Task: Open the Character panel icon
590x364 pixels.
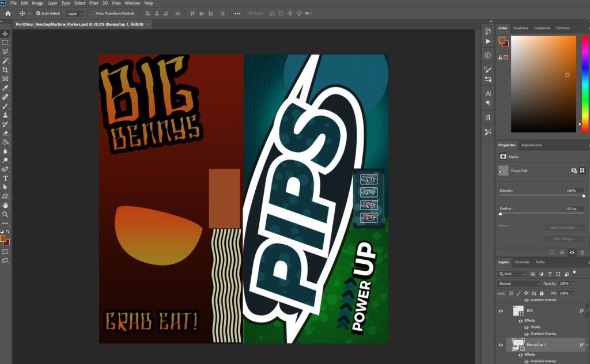Action: pos(488,93)
